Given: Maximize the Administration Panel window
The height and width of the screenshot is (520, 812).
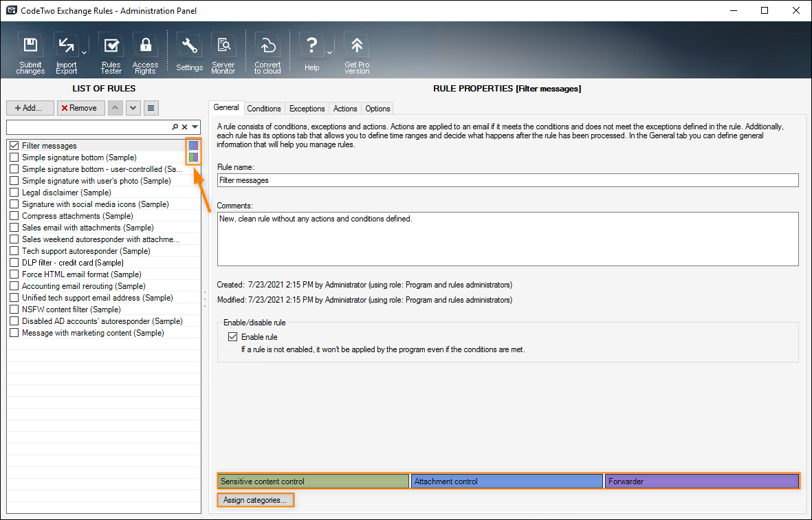Looking at the screenshot, I should click(x=765, y=10).
